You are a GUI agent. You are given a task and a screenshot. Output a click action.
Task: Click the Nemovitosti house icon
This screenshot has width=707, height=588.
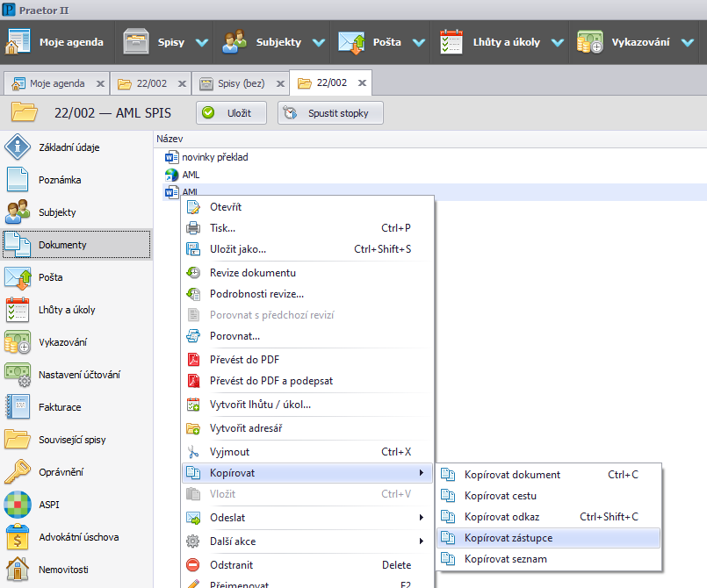pos(18,569)
